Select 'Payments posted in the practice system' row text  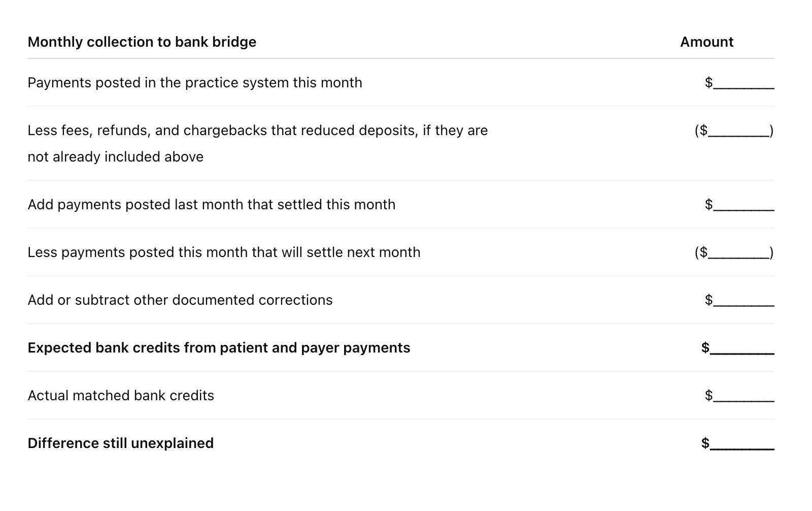pyautogui.click(x=195, y=83)
